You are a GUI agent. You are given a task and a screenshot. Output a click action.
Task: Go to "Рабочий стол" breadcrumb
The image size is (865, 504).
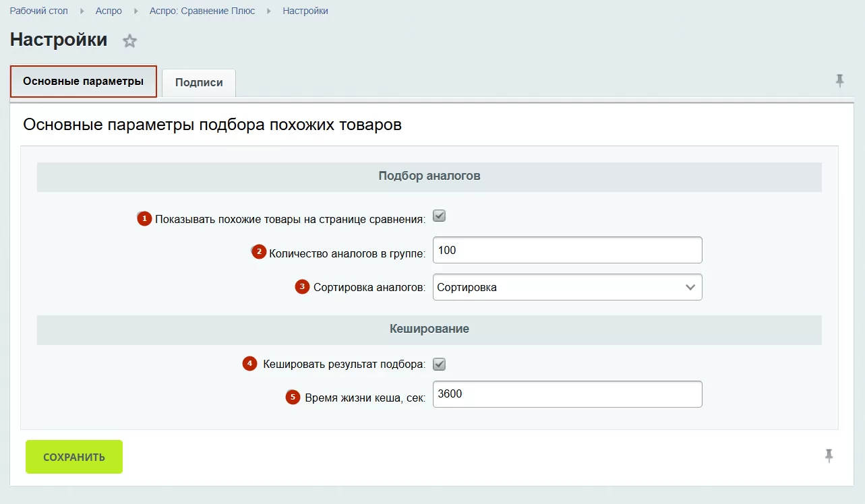(38, 11)
